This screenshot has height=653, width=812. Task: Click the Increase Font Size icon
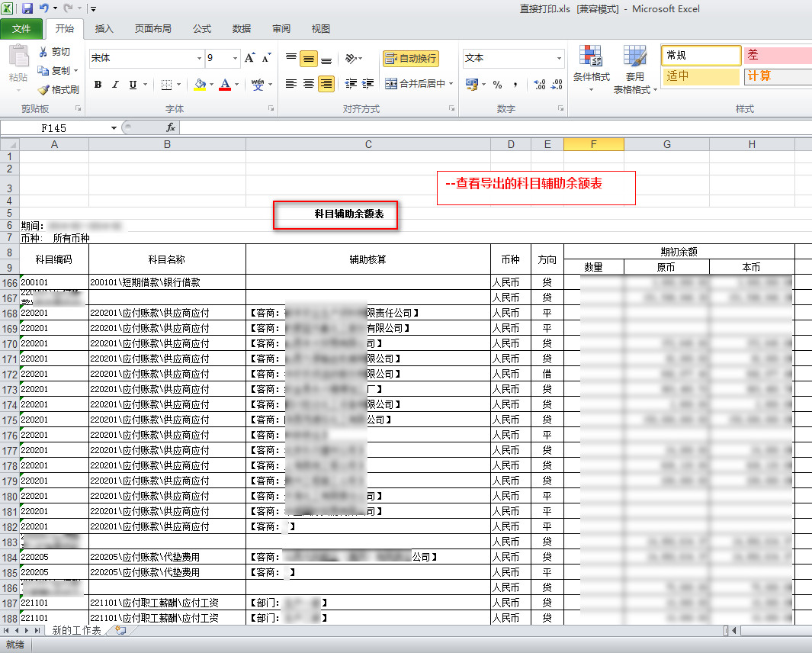249,58
